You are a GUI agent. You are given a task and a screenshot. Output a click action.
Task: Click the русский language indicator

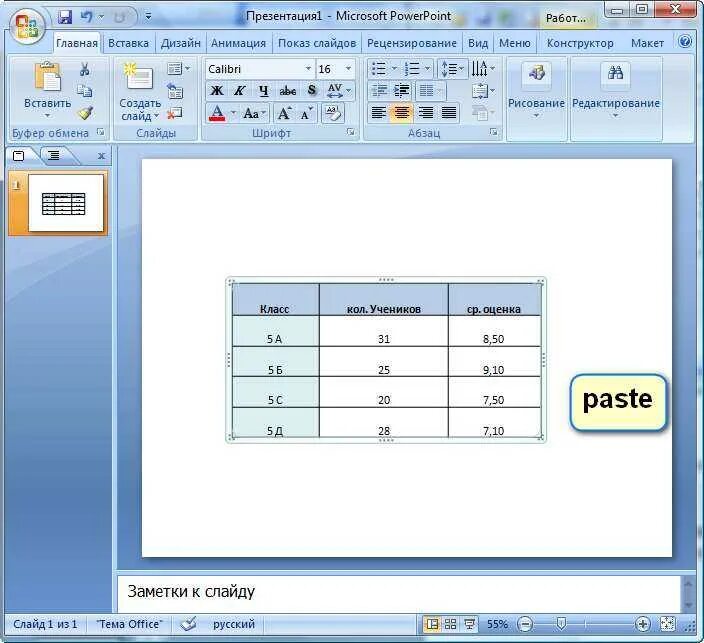(233, 624)
